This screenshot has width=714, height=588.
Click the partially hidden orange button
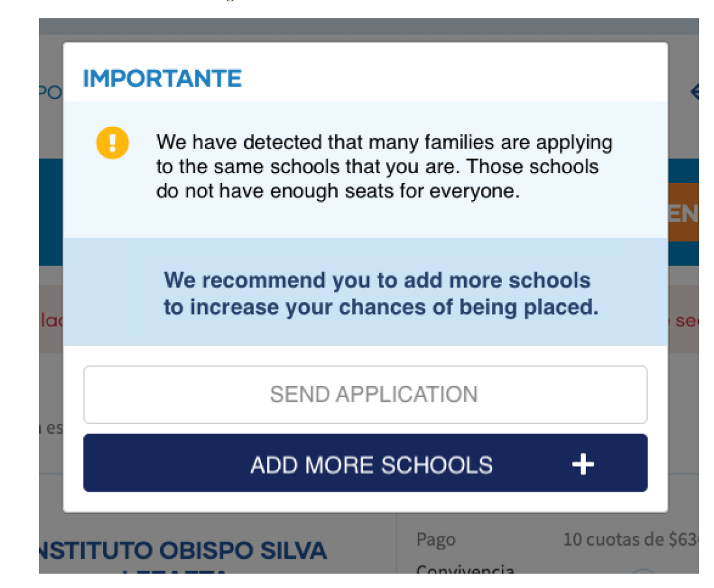(683, 213)
